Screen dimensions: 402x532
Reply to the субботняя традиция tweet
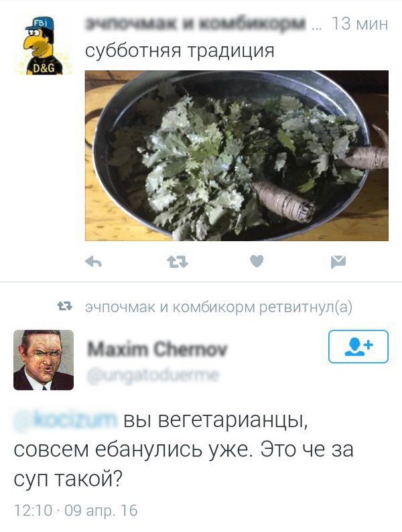pos(93,261)
